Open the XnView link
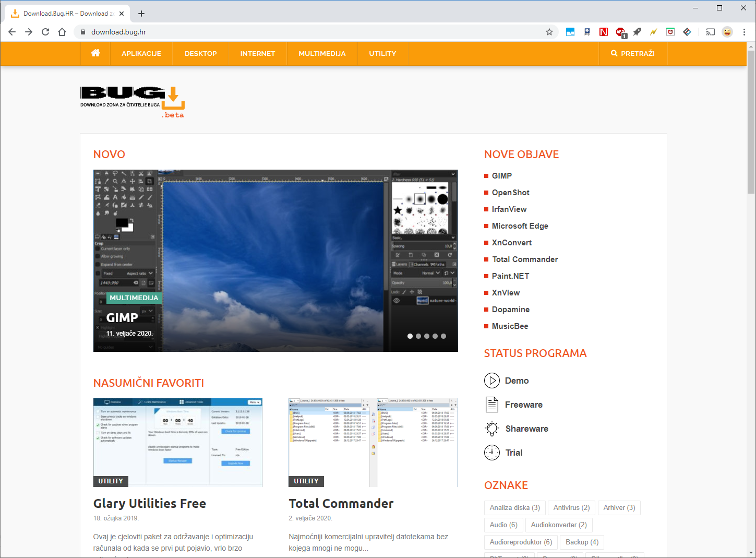The width and height of the screenshot is (756, 558). [x=506, y=293]
